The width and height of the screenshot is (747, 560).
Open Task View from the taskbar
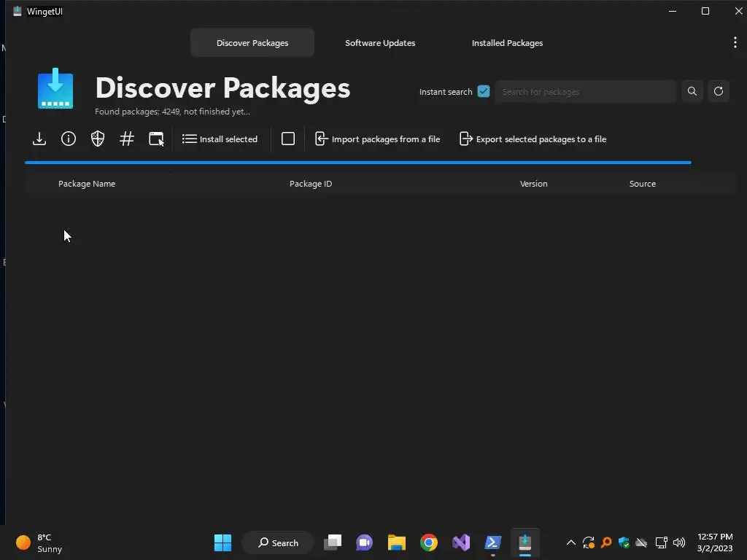(x=333, y=542)
